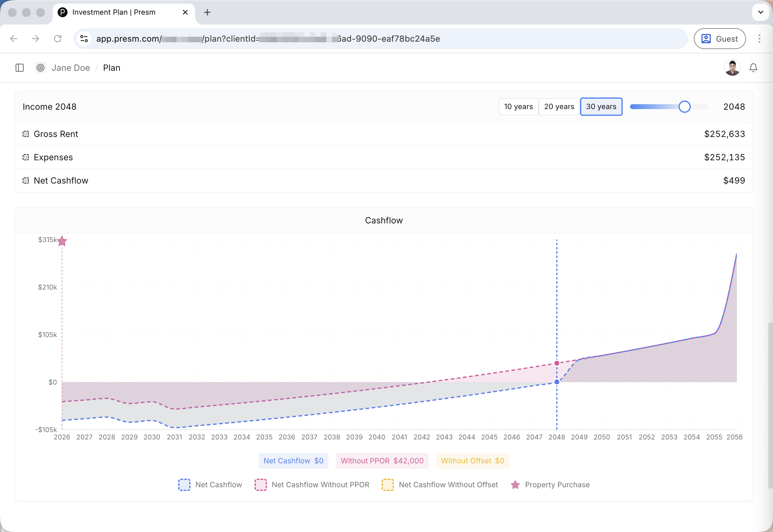Image resolution: width=773 pixels, height=532 pixels.
Task: Click the Expenses dashed-square icon
Action: pos(26,157)
